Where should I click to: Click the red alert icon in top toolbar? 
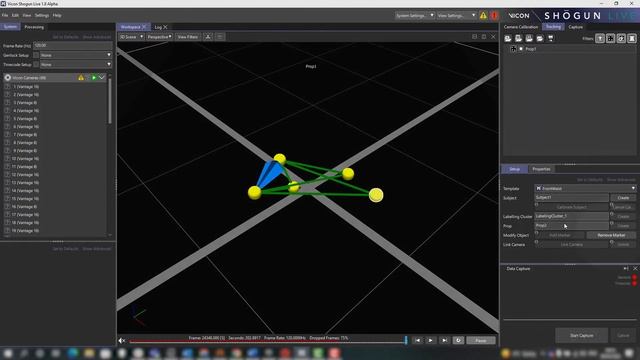494,16
